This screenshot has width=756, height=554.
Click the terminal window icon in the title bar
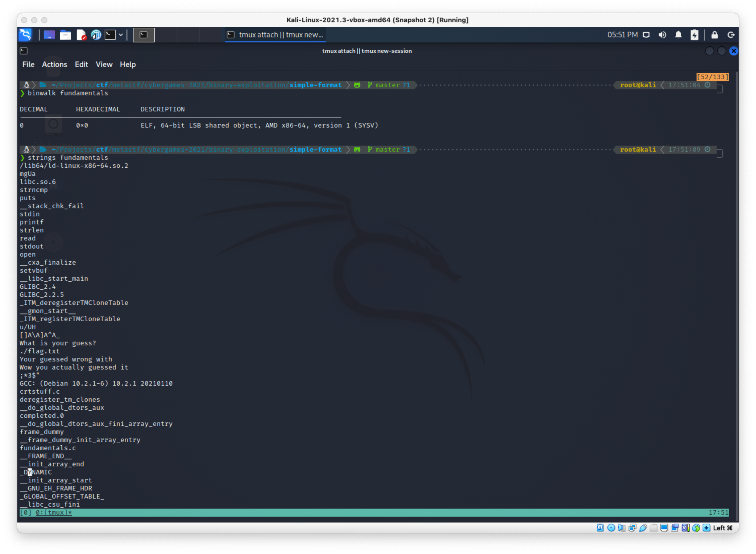(x=24, y=51)
